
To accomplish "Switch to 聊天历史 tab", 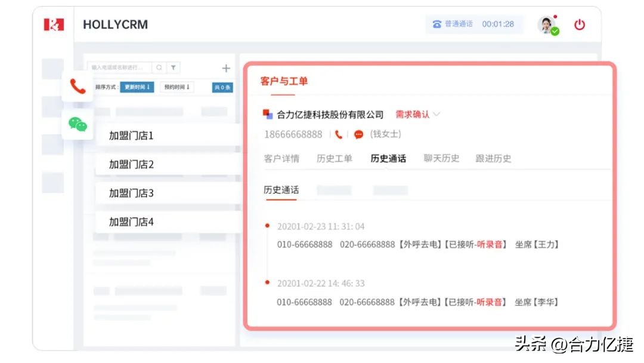I will pyautogui.click(x=441, y=159).
